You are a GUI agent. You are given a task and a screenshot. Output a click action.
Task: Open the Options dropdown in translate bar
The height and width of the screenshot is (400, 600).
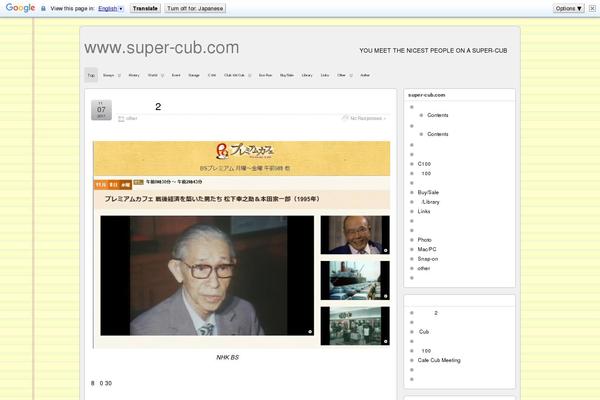coord(569,8)
